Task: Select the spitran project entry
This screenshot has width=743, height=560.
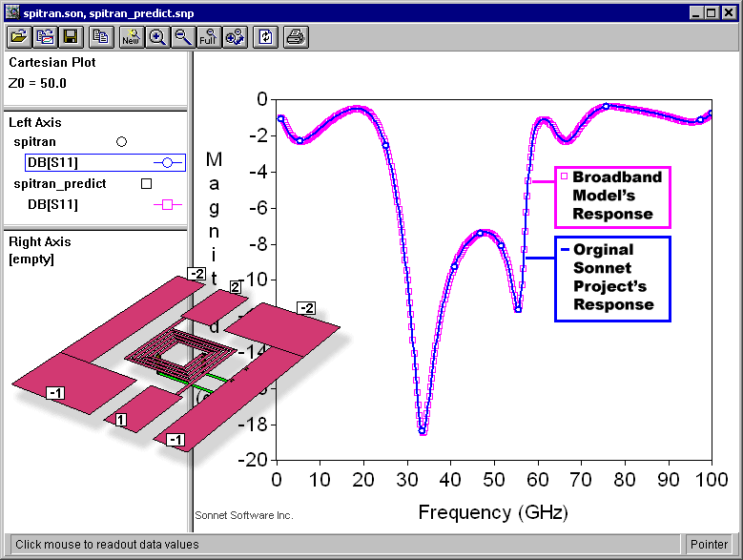Action: [x=34, y=142]
